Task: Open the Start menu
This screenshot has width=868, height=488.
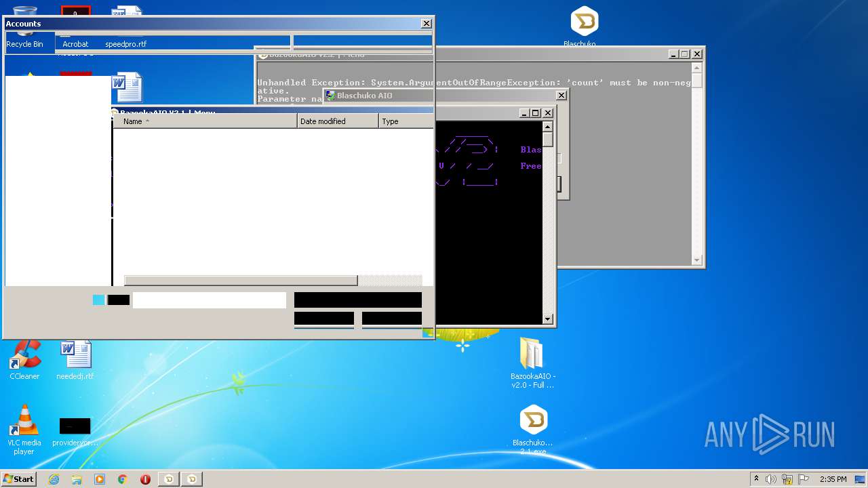Action: tap(19, 479)
